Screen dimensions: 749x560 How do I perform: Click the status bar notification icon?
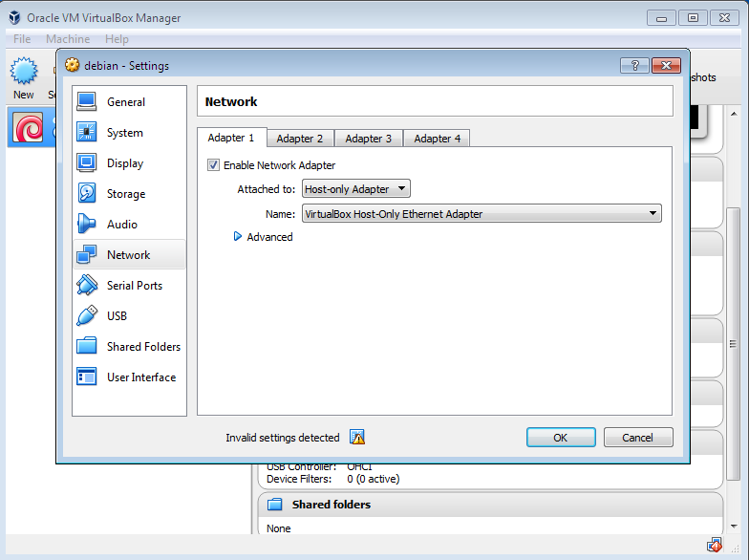715,545
